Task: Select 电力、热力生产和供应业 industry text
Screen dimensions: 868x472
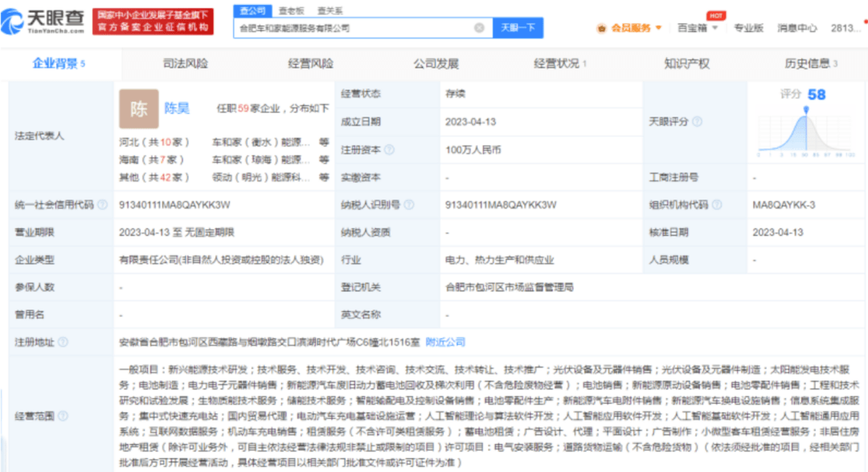Action: 499,260
